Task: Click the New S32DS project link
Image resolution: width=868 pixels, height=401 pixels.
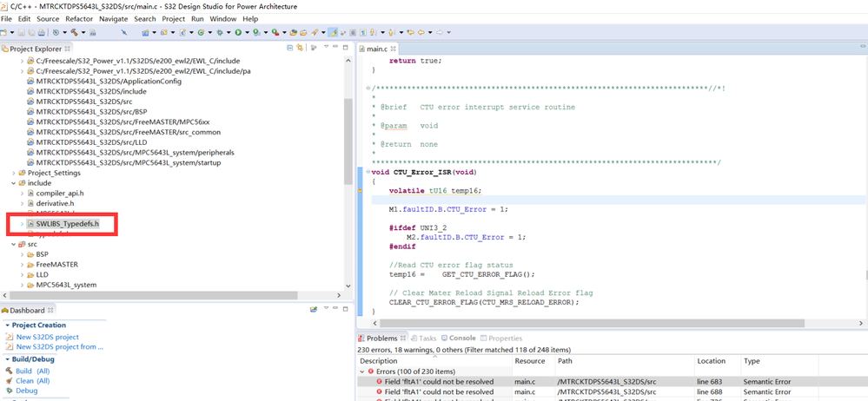Action: click(x=47, y=337)
